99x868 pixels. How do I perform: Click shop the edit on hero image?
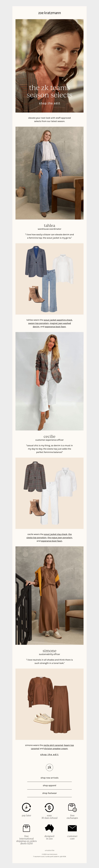[x=49, y=103]
